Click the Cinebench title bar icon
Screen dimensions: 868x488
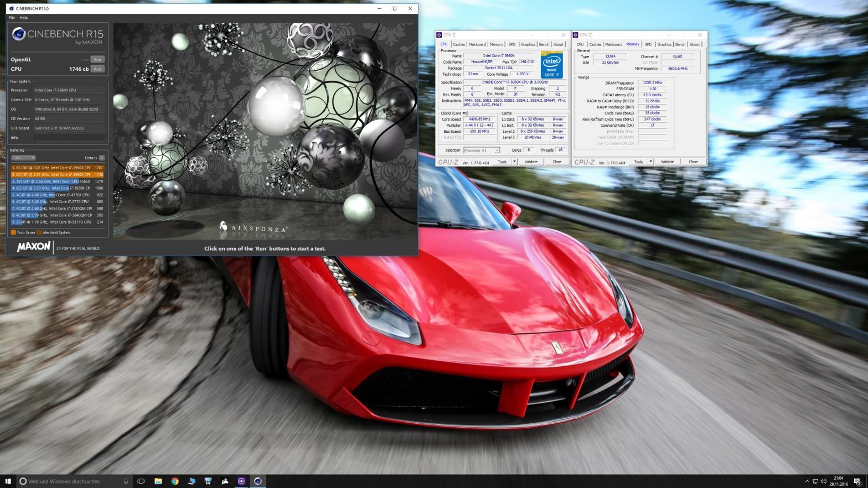(12, 9)
